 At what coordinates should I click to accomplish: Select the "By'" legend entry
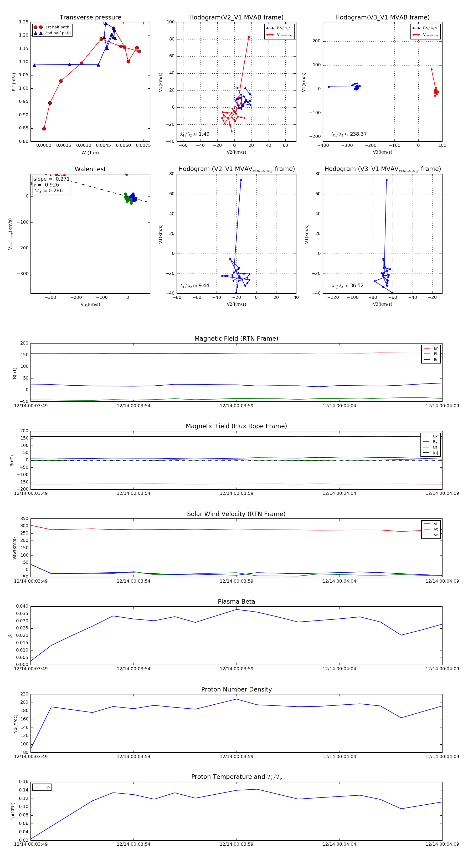pyautogui.click(x=431, y=442)
